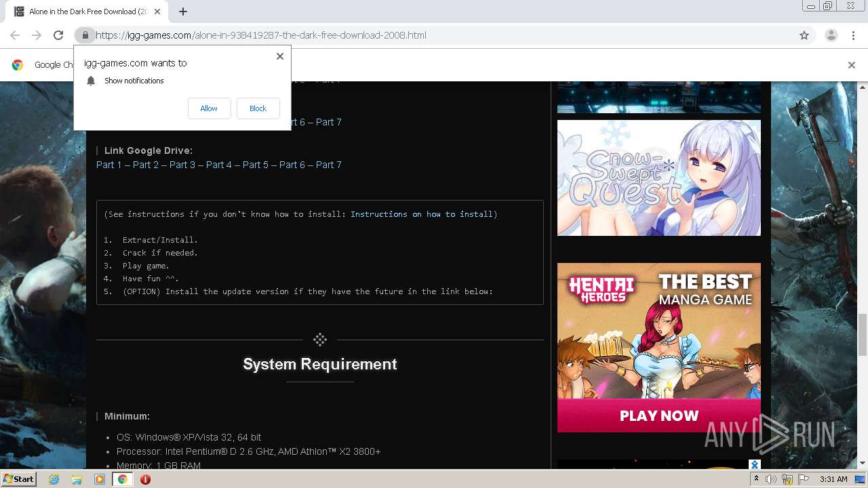
Task: Click step '2. Crack if needed.' text
Action: [x=151, y=253]
